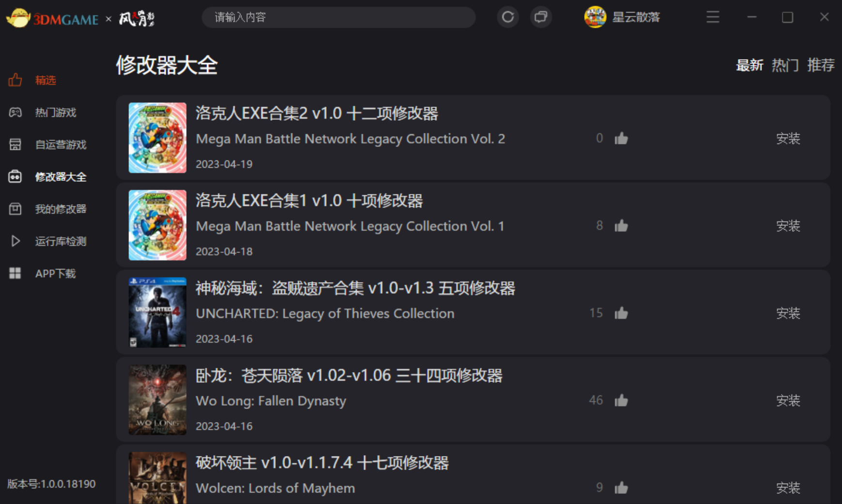Click the multi-window icon in the top bar

click(540, 17)
